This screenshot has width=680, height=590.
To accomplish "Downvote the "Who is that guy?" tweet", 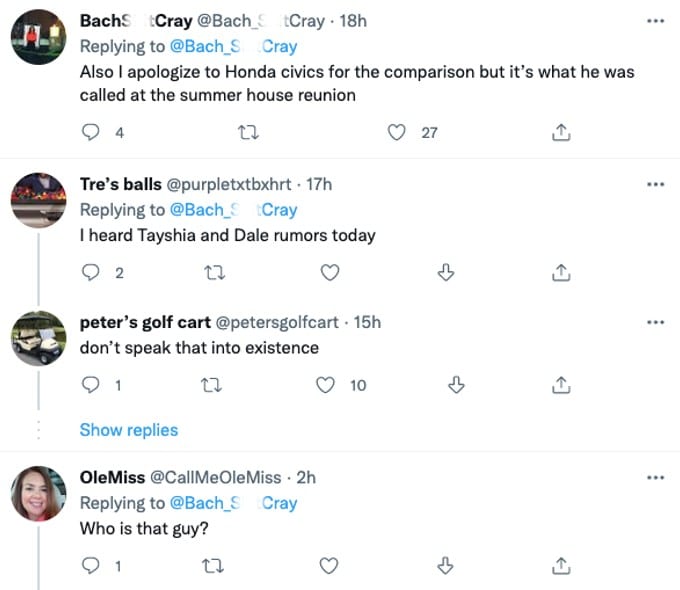I will pos(447,566).
